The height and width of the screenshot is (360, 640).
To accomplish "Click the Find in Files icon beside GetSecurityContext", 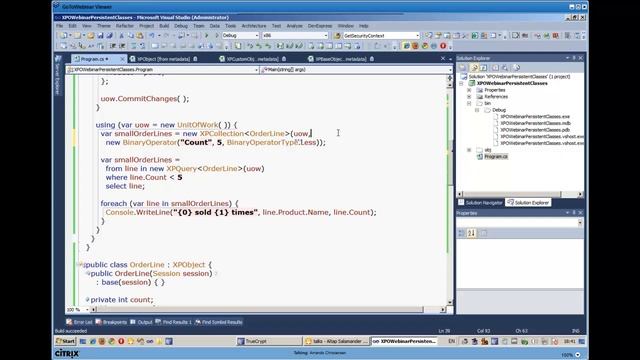I will (x=337, y=36).
